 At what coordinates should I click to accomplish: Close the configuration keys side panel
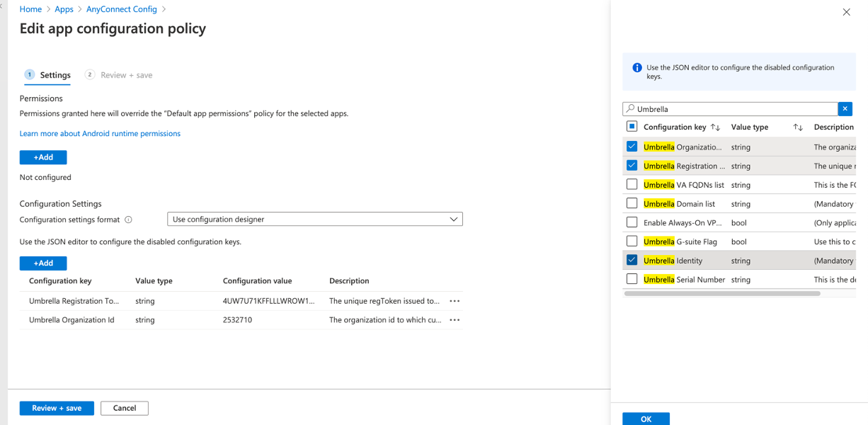point(846,12)
